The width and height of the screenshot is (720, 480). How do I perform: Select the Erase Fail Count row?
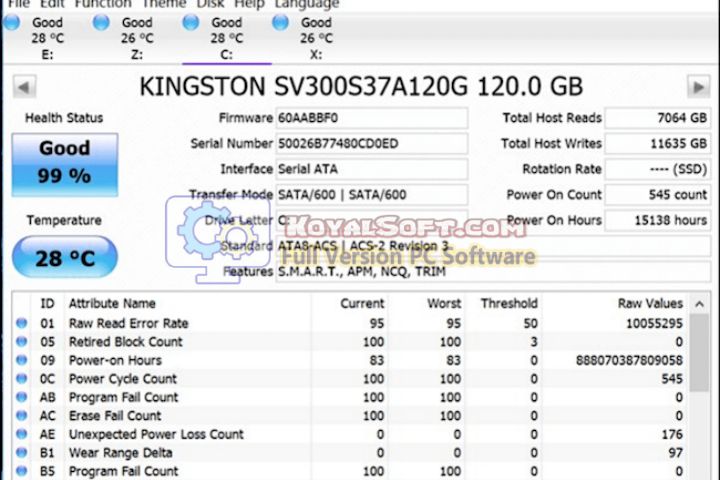[350, 416]
